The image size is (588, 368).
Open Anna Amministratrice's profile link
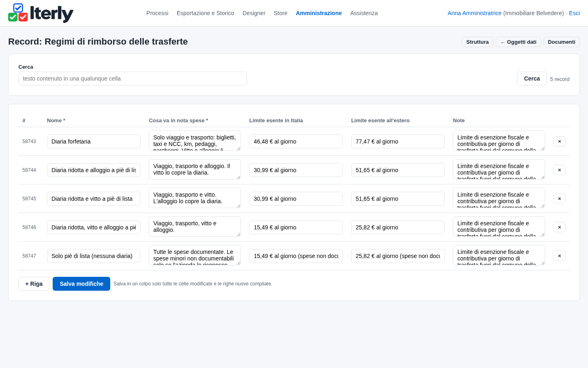(x=474, y=13)
